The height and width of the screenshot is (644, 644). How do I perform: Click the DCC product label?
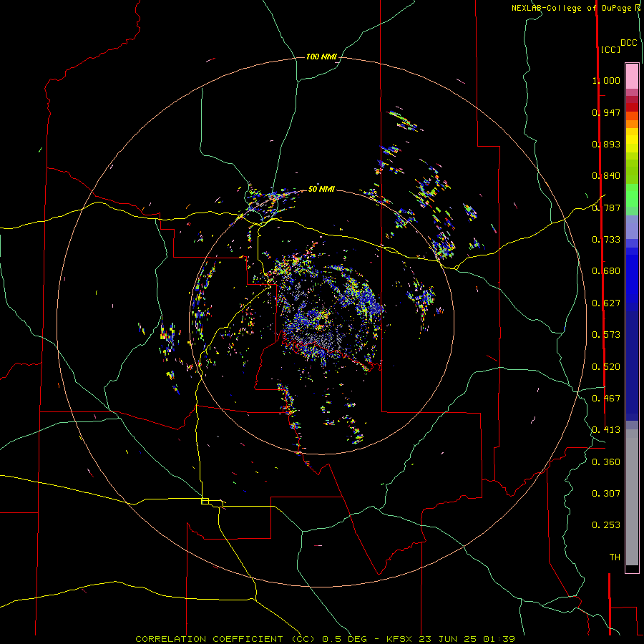(629, 43)
